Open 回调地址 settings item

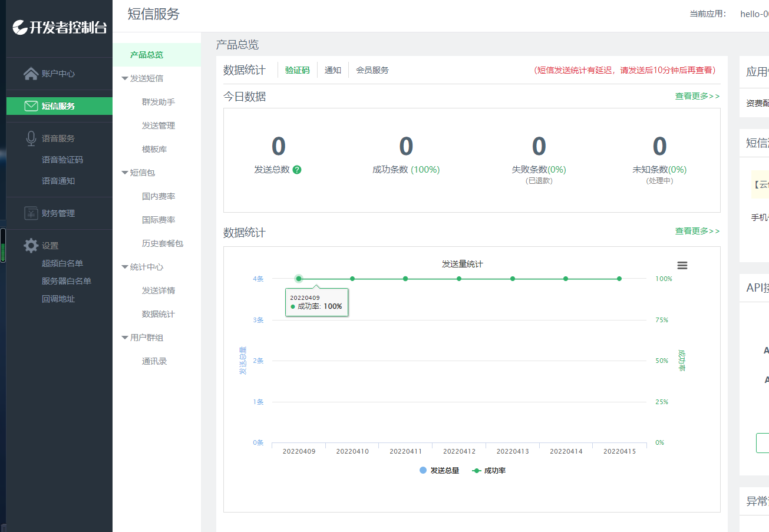[58, 299]
